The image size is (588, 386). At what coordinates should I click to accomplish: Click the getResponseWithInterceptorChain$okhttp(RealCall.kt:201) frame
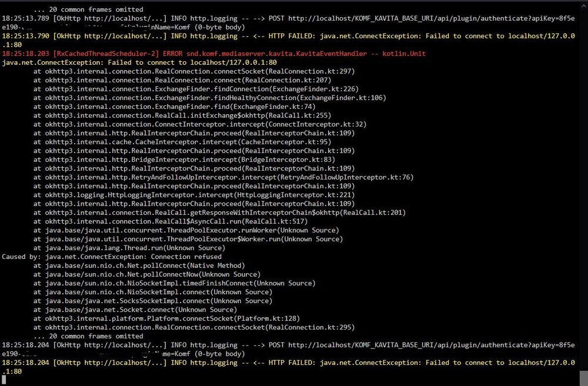219,212
